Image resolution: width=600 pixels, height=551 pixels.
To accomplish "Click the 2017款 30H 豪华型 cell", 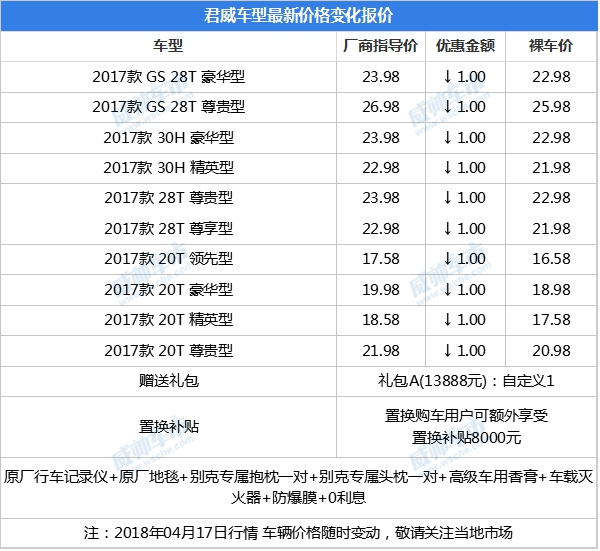I will click(168, 138).
